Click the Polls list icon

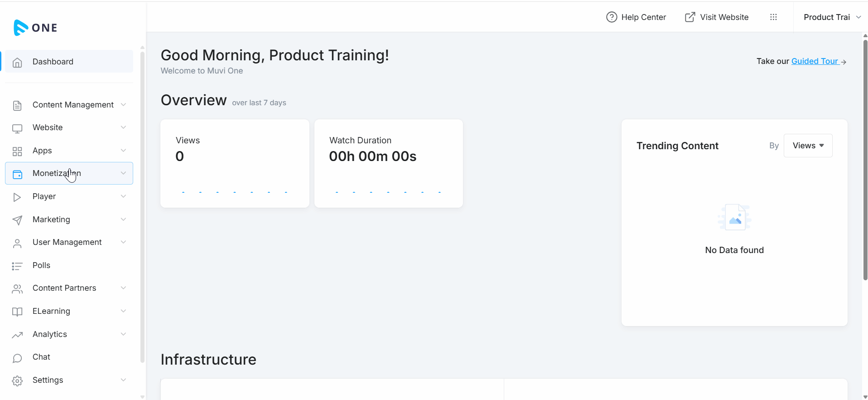pos(17,266)
